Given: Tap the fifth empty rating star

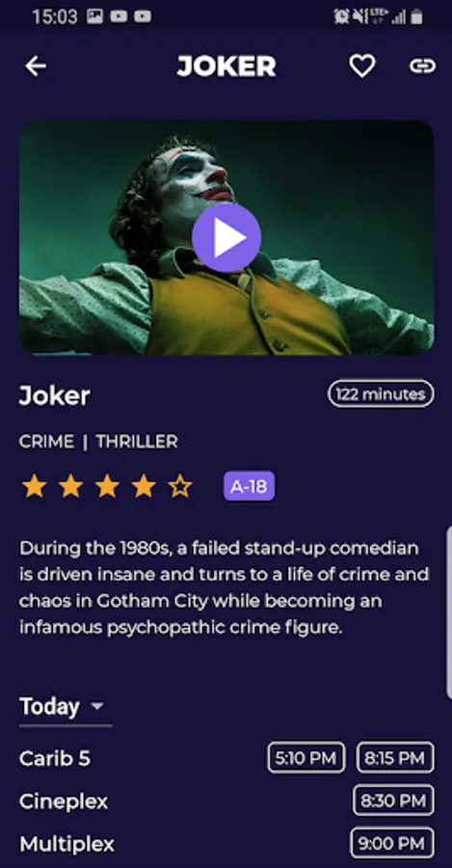Looking at the screenshot, I should (180, 487).
